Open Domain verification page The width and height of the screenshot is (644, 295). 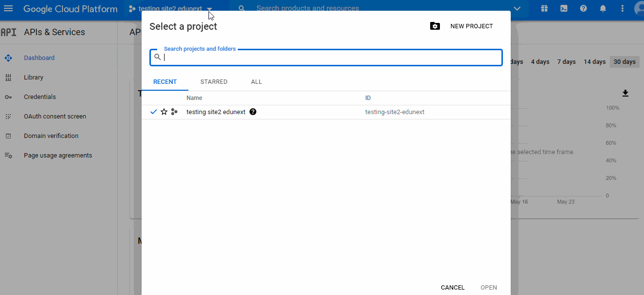pos(51,136)
